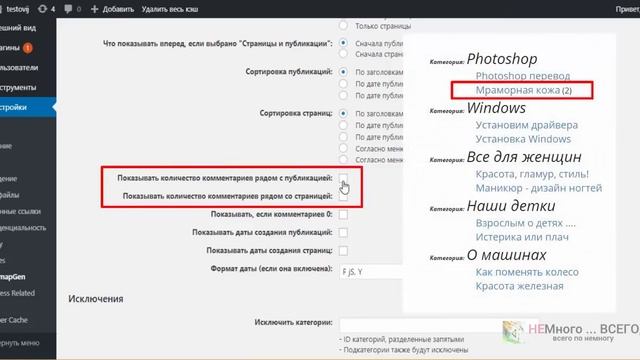Click the Исключить категории input field

420,325
